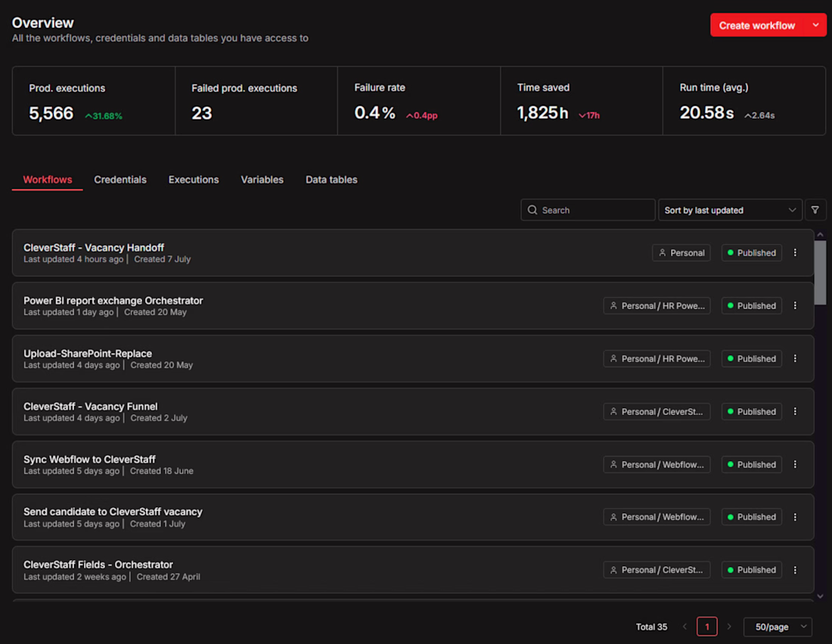The width and height of the screenshot is (832, 644).
Task: Click Personal / HR Powe... tag on Power BI row
Action: (x=657, y=305)
